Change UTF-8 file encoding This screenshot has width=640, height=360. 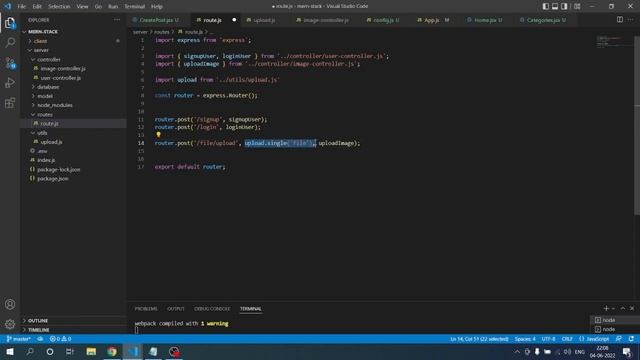[x=548, y=339]
